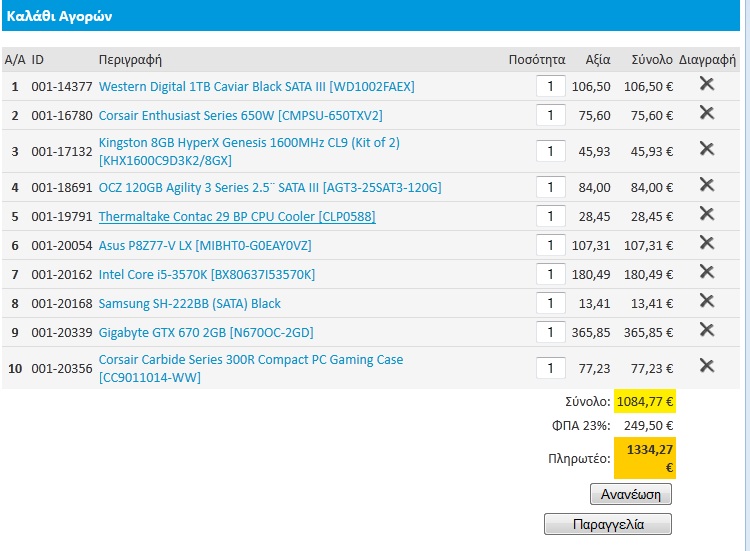Open Thermaltake Contac 29 BP CPU Cooler link
This screenshot has height=551, width=750.
point(237,217)
